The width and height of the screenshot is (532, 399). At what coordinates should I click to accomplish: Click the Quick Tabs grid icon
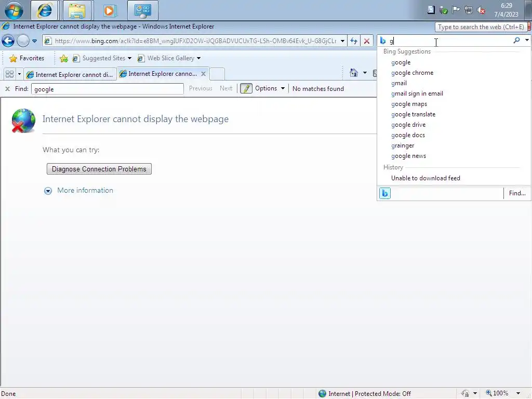9,74
